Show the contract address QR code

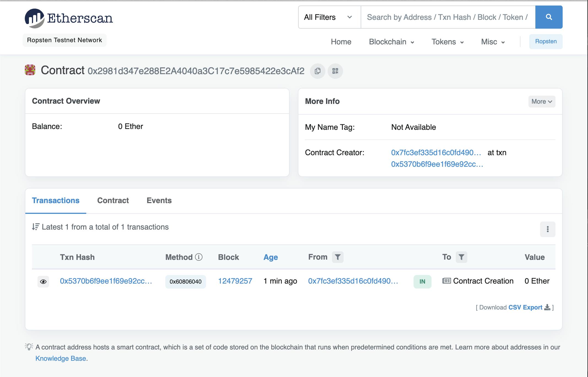point(335,71)
